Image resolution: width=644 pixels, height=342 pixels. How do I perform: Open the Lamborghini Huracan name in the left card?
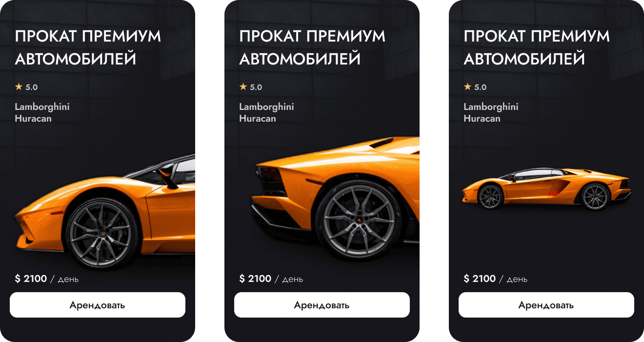42,112
